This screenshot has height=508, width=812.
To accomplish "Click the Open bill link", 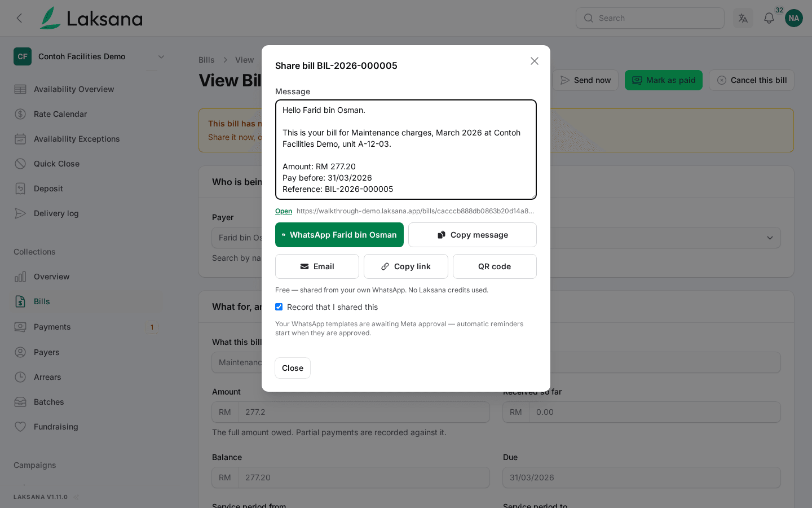I will pyautogui.click(x=284, y=211).
